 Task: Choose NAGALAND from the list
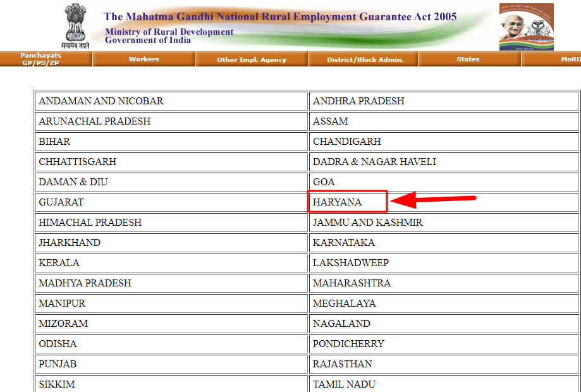point(341,324)
